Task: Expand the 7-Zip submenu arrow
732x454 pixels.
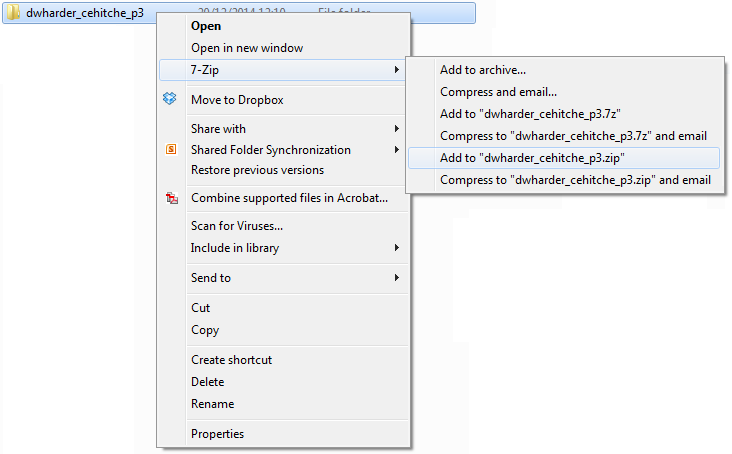Action: (397, 70)
